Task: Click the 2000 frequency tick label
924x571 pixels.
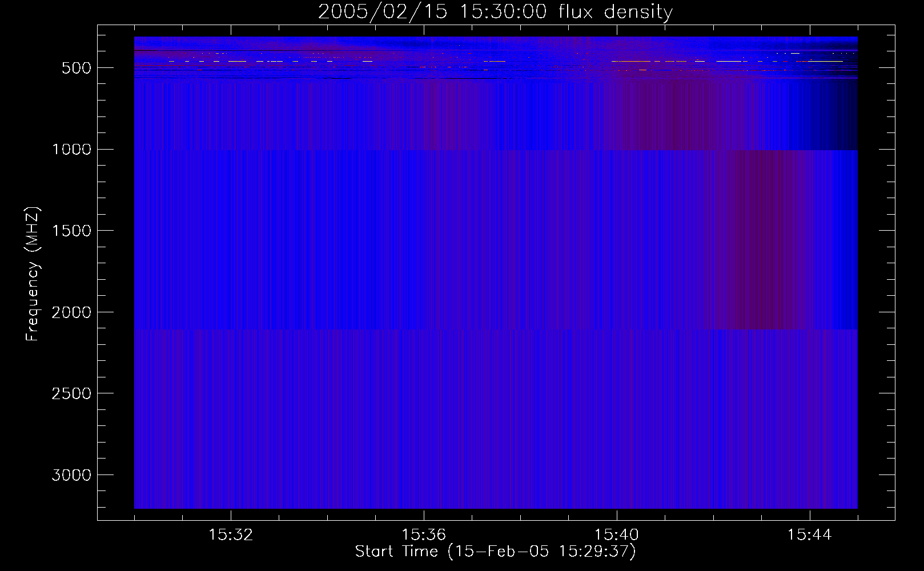Action: (71, 312)
